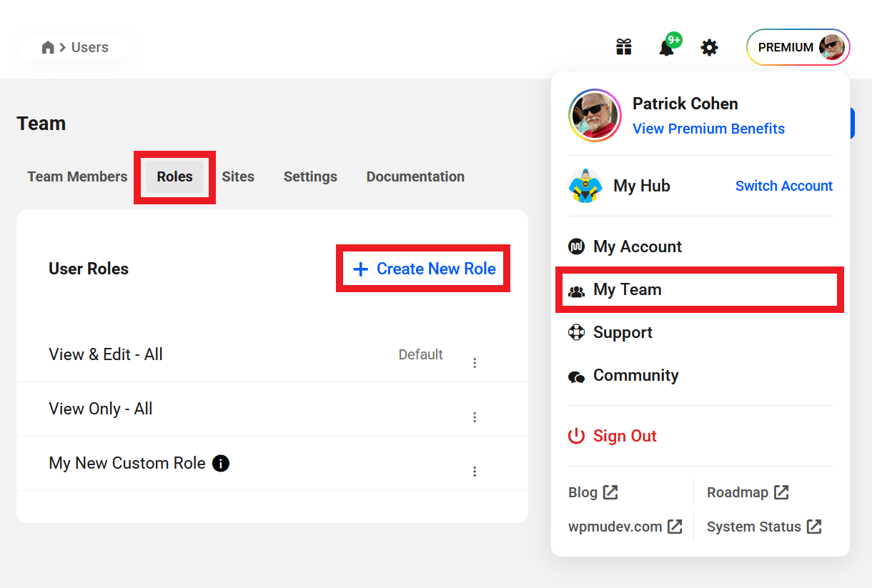The width and height of the screenshot is (872, 588).
Task: Select the Roles tab
Action: (175, 176)
